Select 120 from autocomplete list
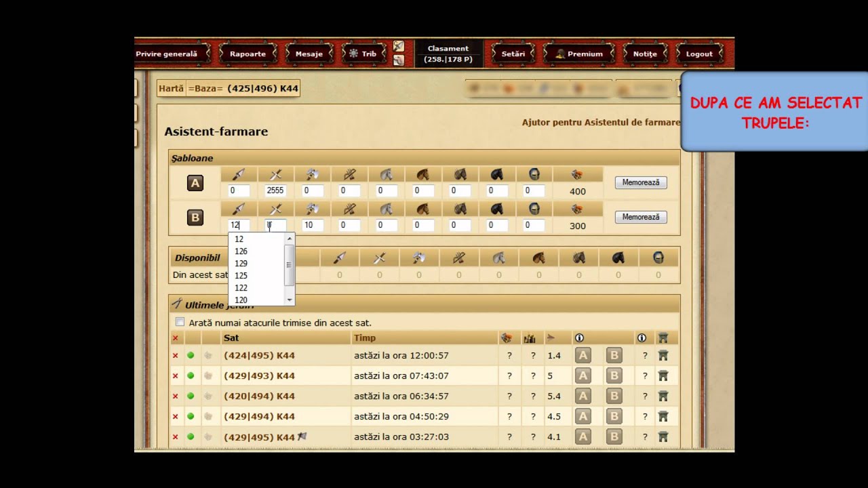Viewport: 868px width, 488px height. click(256, 300)
